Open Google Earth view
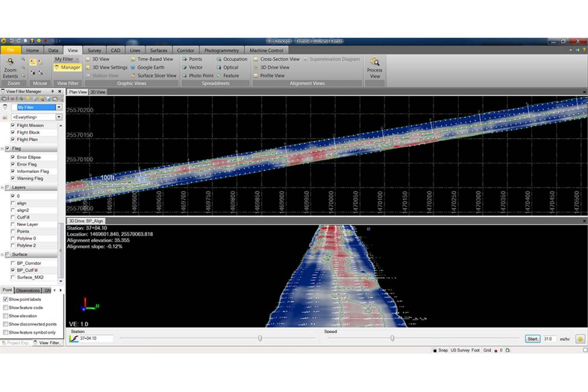The width and height of the screenshot is (588, 392). [x=147, y=67]
